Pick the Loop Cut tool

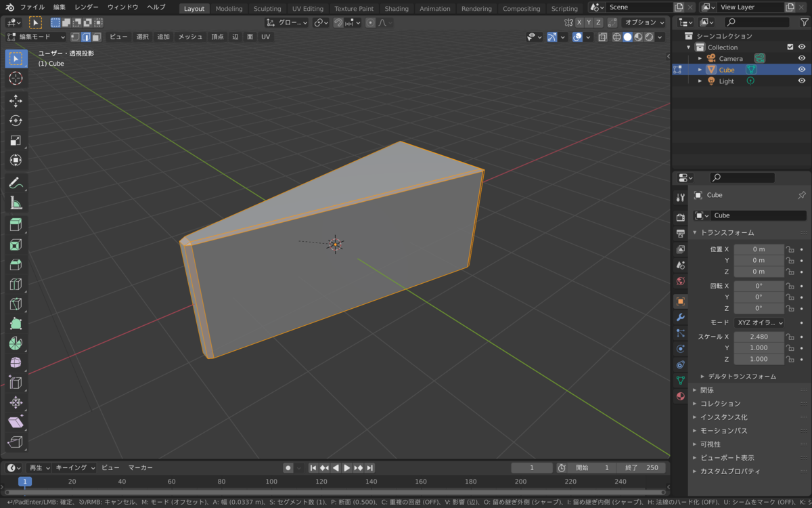[16, 284]
